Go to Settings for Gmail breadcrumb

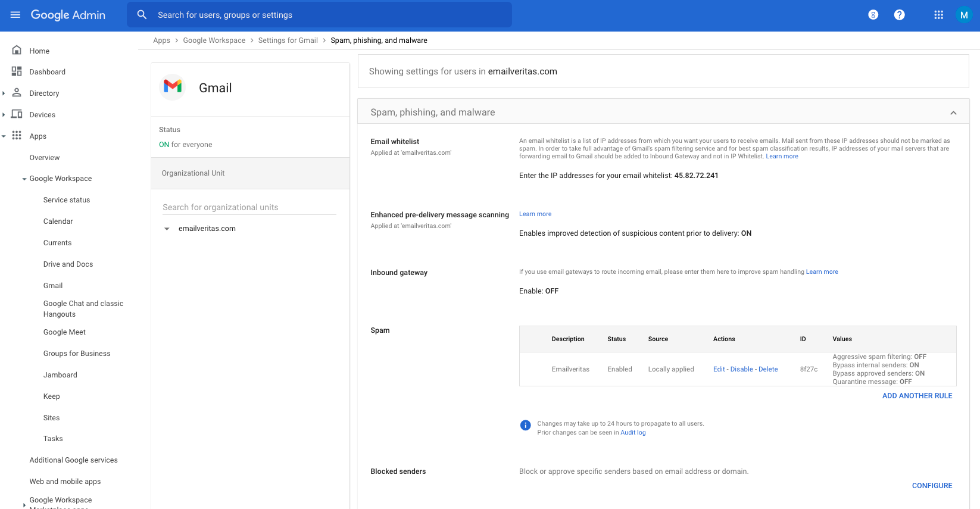click(x=288, y=40)
